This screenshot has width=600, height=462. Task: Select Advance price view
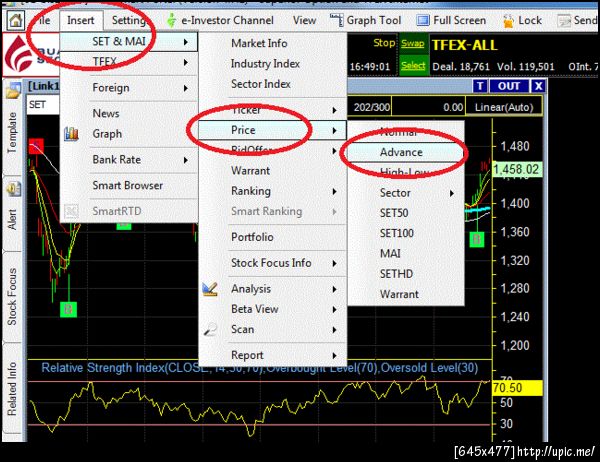click(406, 152)
